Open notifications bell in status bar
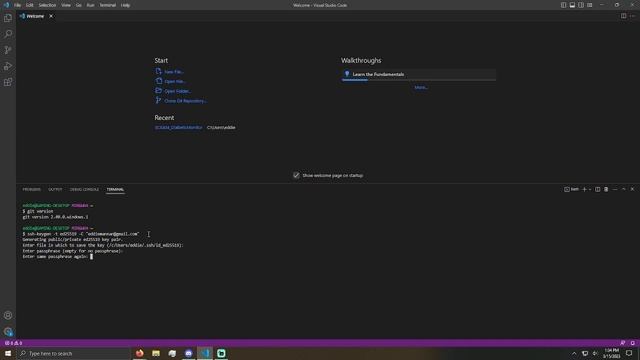Viewport: 640px width, 360px height. pyautogui.click(x=632, y=343)
